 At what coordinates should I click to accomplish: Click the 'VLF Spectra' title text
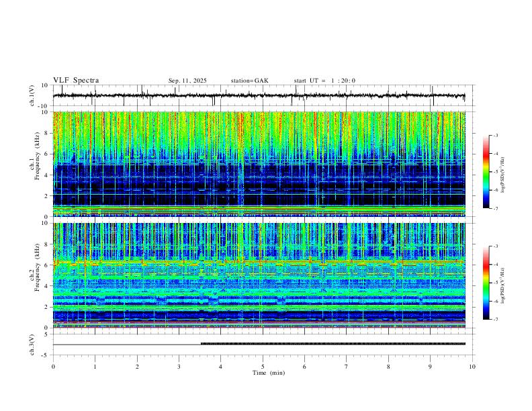76,81
